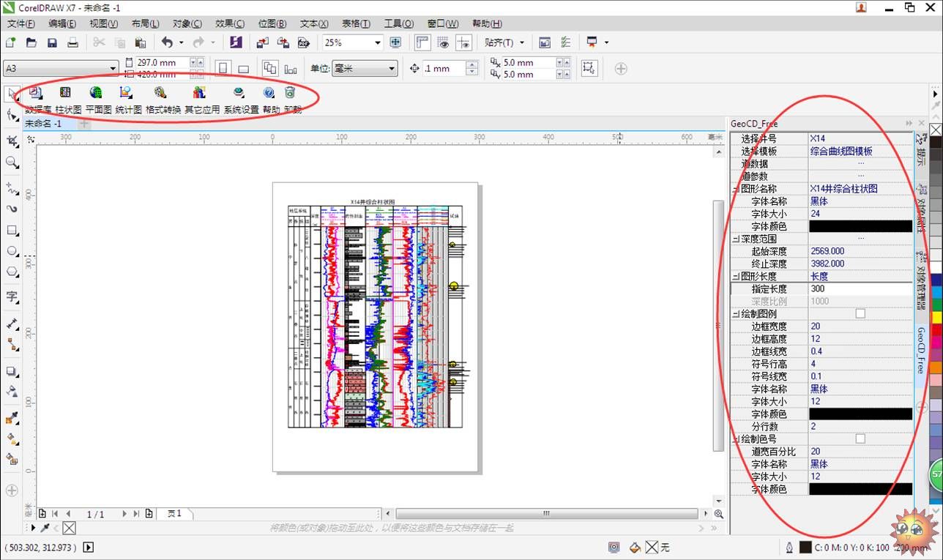Click the Import icon in standard toolbar

[264, 42]
